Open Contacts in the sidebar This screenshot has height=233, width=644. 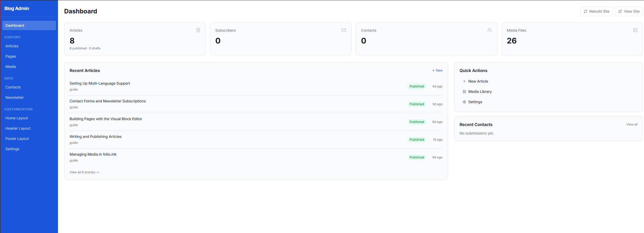29,87
